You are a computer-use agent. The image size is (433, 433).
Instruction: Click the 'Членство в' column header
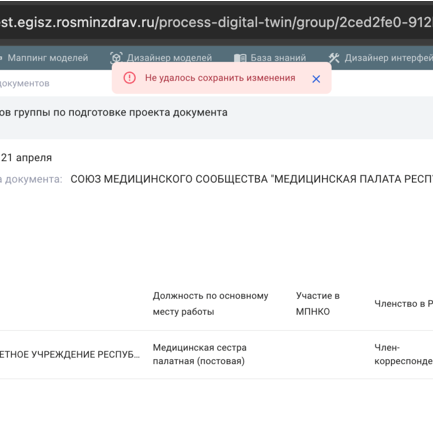[403, 304]
